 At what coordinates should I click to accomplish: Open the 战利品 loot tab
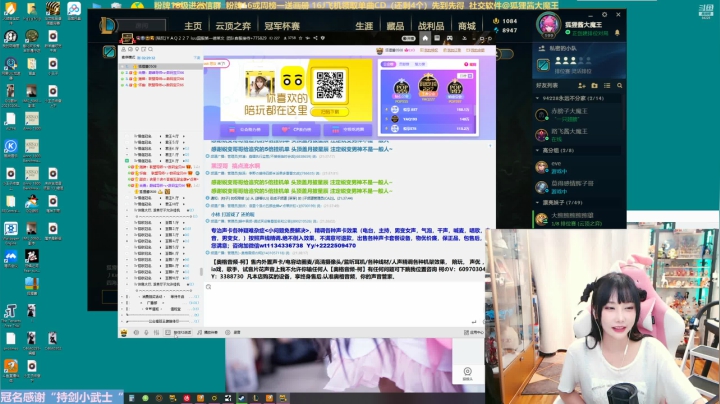[x=431, y=26]
